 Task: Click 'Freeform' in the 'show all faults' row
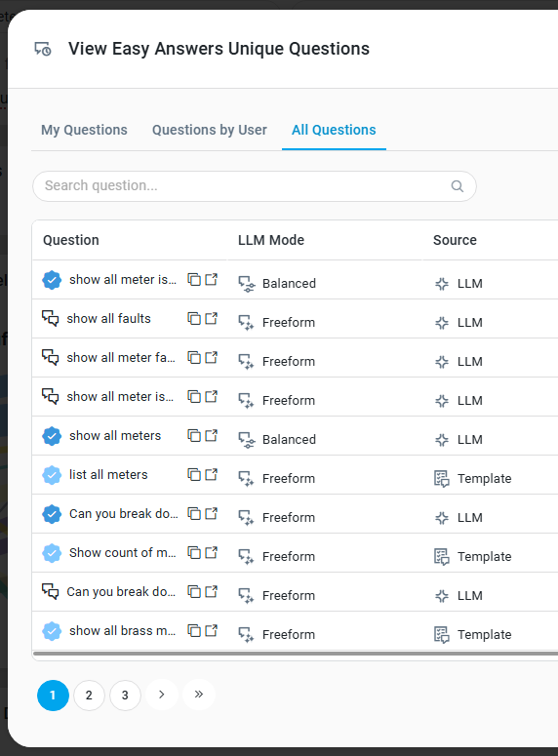(289, 323)
